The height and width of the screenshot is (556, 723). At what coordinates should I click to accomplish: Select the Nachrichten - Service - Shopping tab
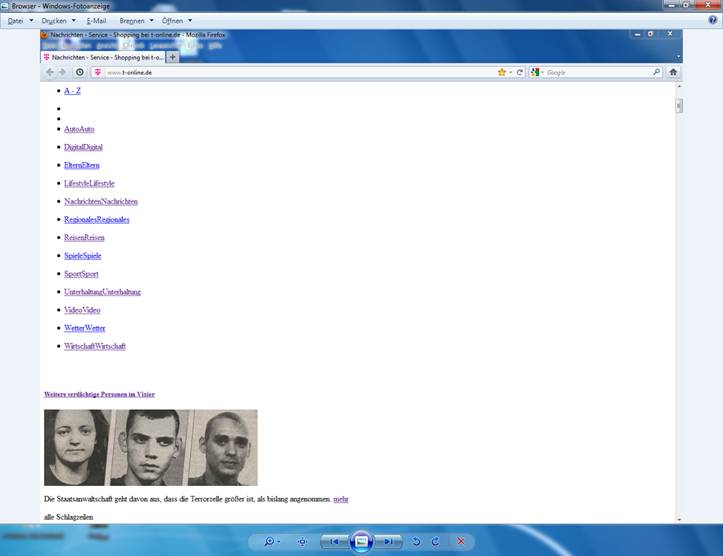[103, 57]
